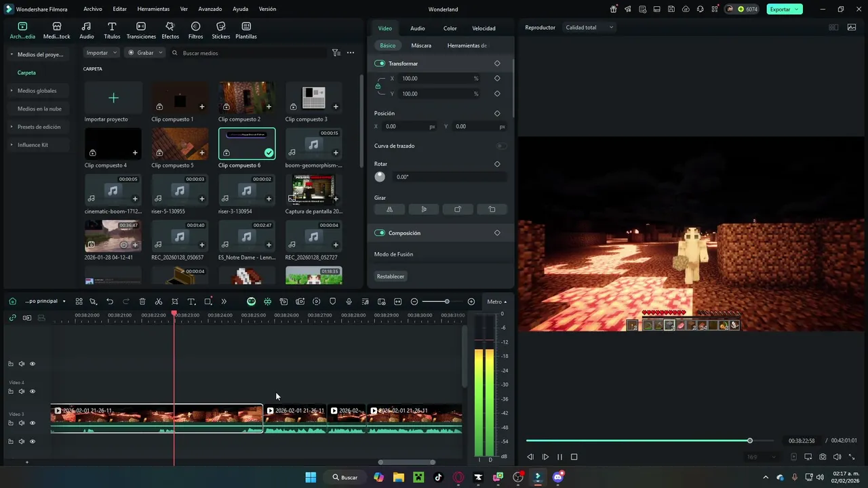Image resolution: width=868 pixels, height=488 pixels.
Task: Take a snapshot with the camera icon
Action: click(x=823, y=457)
